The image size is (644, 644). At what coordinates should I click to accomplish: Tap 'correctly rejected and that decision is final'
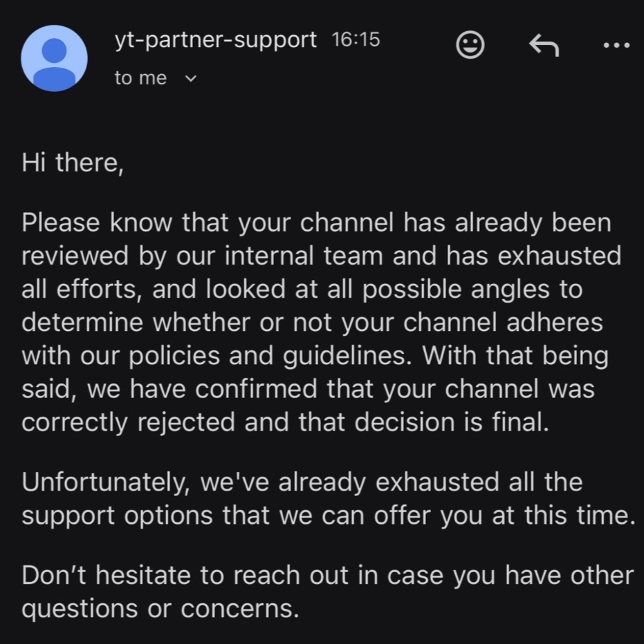tap(285, 422)
